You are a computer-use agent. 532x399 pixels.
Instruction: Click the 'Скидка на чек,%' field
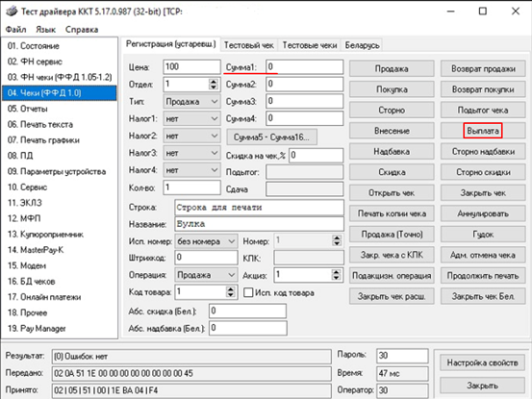316,155
